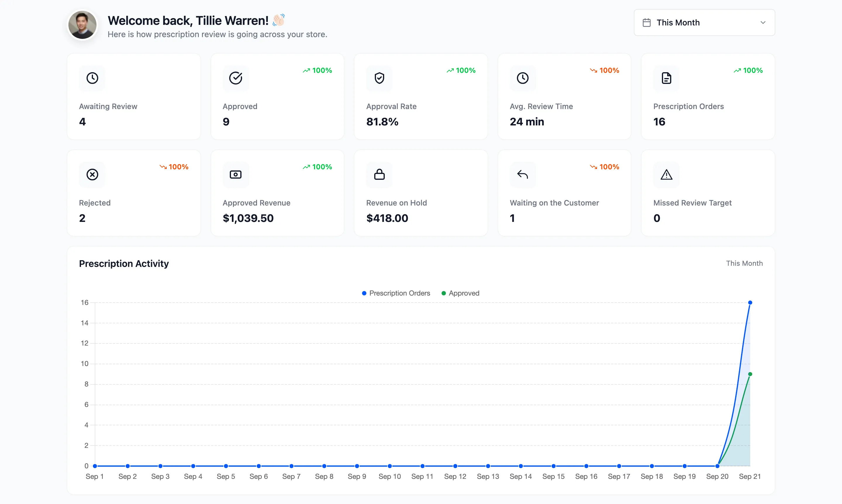Click the $1,039.50 approved revenue value
The image size is (842, 504).
pos(248,218)
